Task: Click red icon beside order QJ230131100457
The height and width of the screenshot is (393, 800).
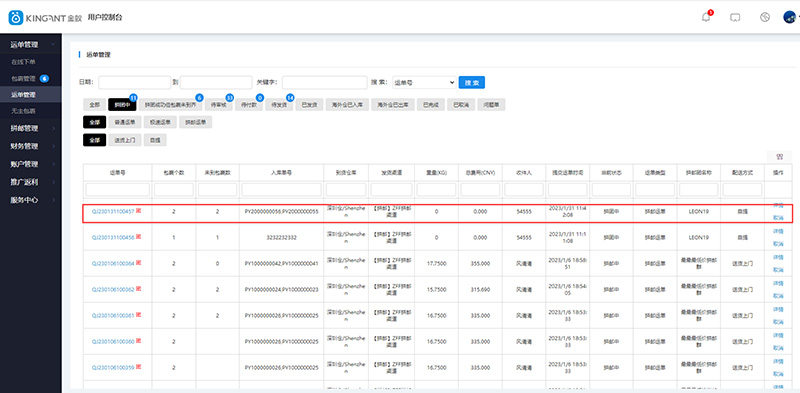Action: tap(138, 210)
